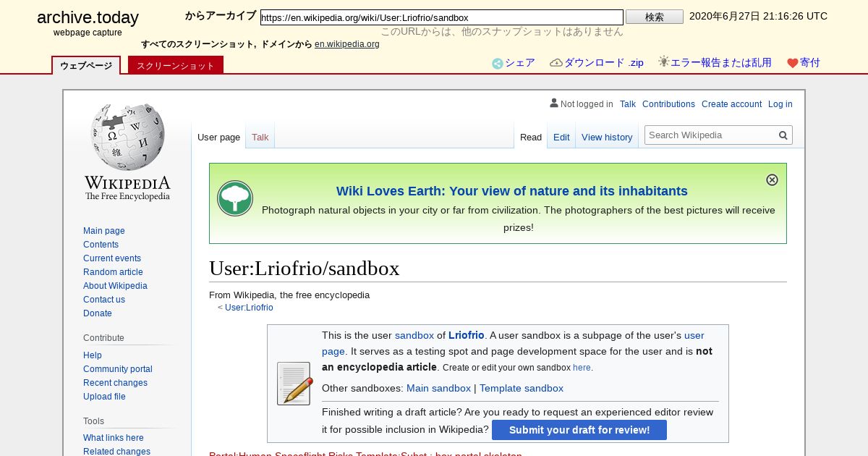The image size is (868, 456).
Task: Switch to the スクリーンショット tab
Action: pos(176,65)
